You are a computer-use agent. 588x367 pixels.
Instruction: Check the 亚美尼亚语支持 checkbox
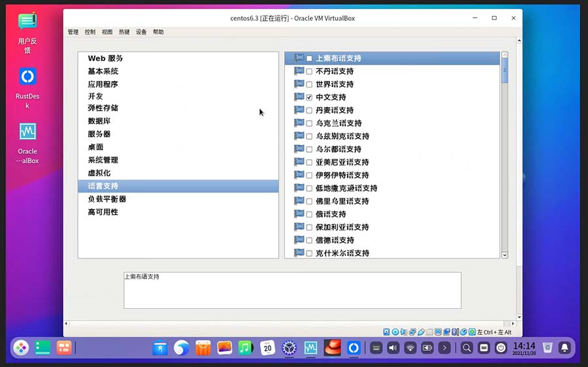click(310, 163)
